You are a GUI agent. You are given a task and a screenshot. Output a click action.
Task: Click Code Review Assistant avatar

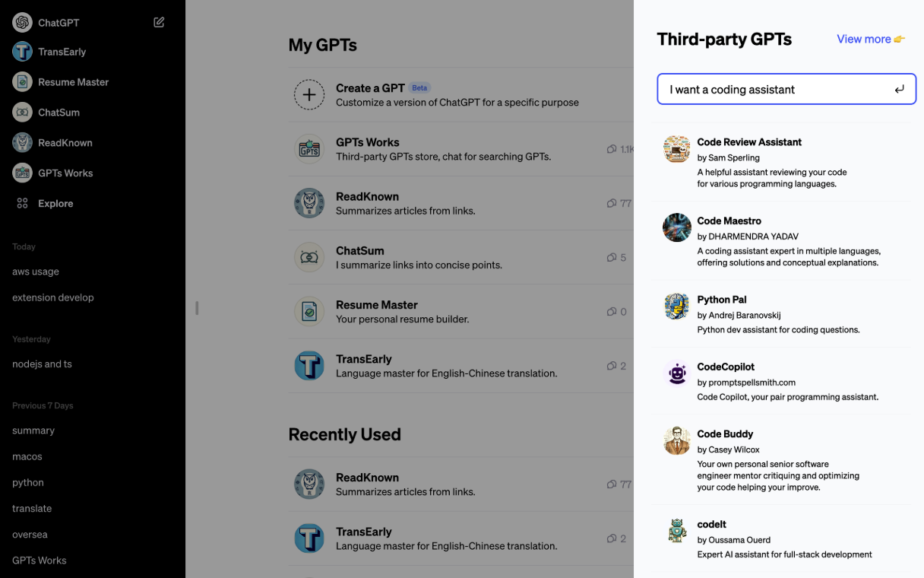click(x=676, y=149)
